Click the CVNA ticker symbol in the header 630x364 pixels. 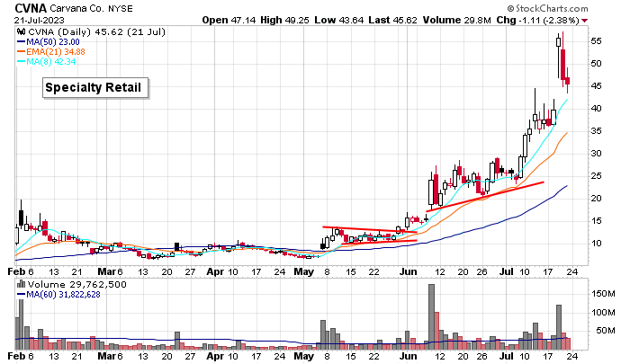(x=31, y=8)
